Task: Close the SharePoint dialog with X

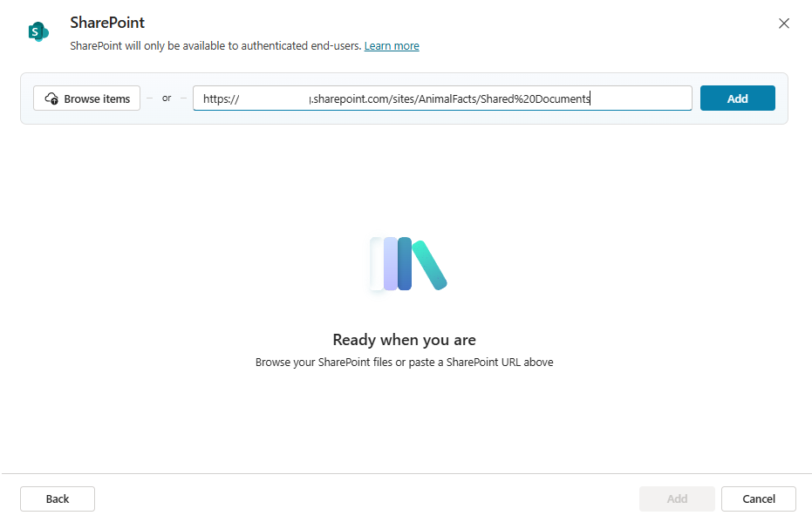Action: tap(783, 24)
